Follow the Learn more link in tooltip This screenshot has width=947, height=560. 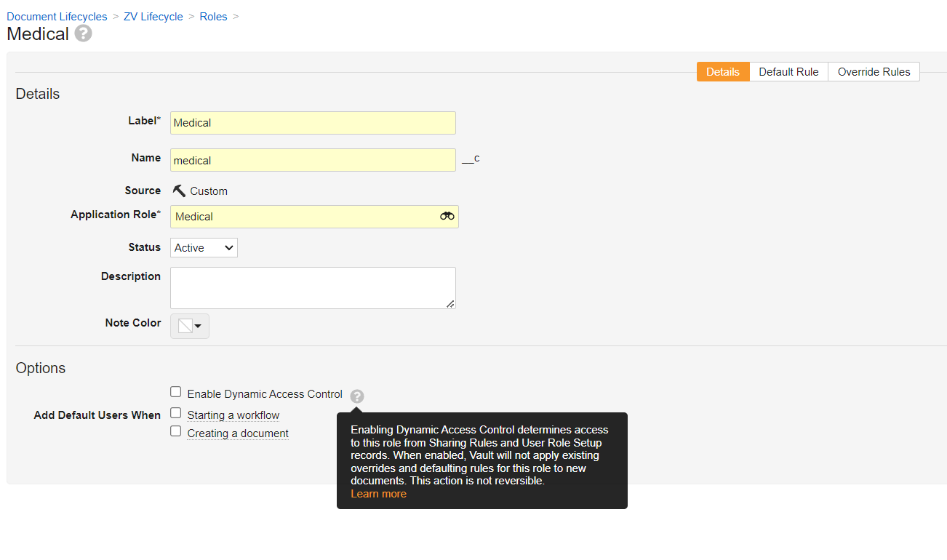[x=378, y=494]
